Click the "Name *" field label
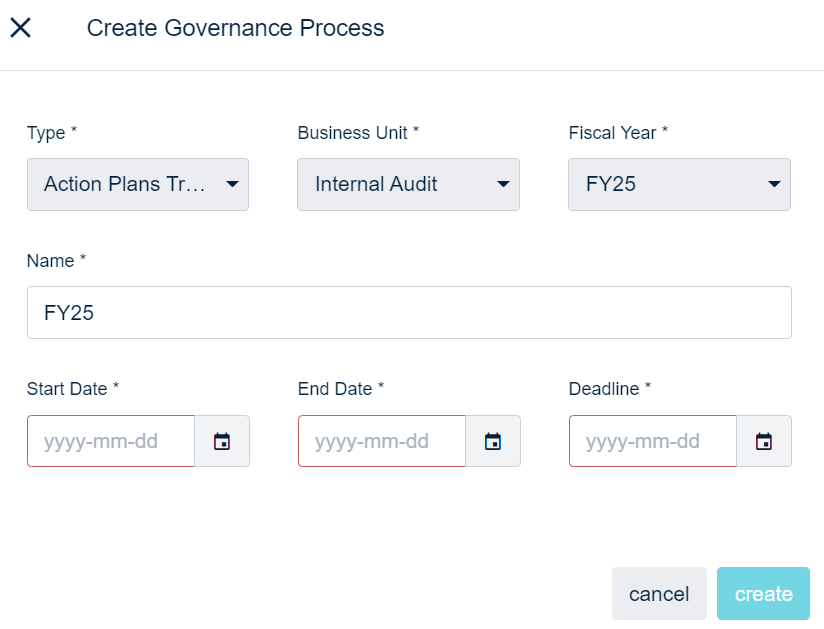The image size is (824, 629). (56, 261)
